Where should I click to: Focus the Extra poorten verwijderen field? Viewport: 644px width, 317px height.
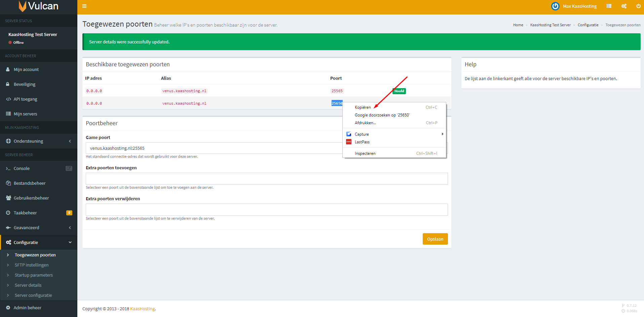click(x=267, y=210)
